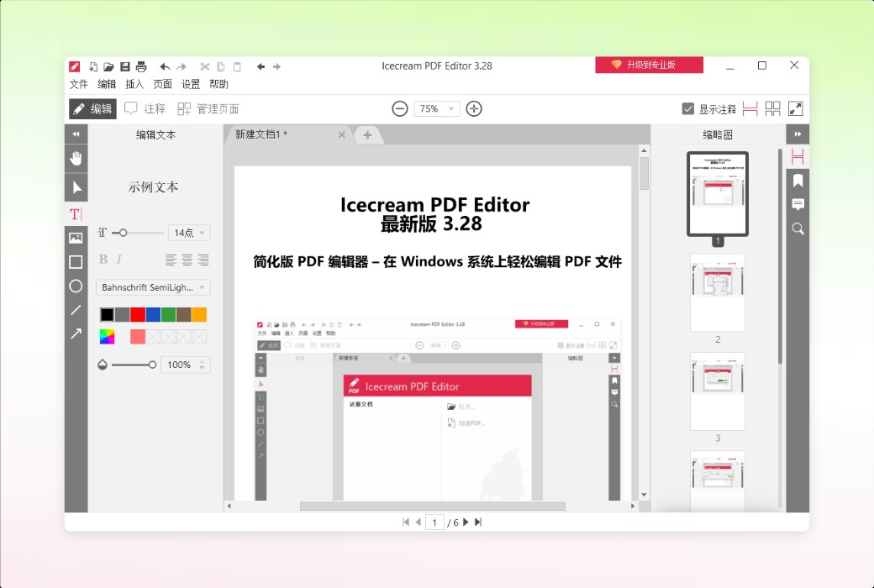Click the 升级到专业版 upgrade button
The width and height of the screenshot is (874, 588).
(x=649, y=64)
